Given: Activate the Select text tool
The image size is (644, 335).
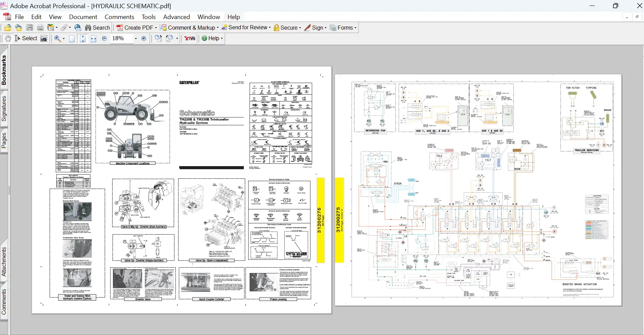Looking at the screenshot, I should click(26, 38).
